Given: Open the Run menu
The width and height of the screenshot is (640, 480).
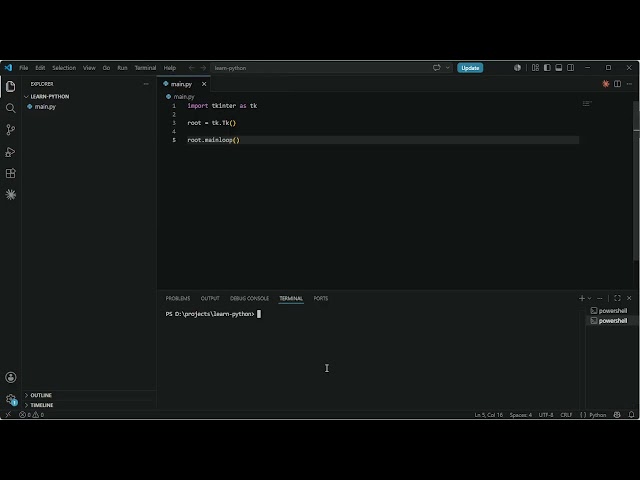Looking at the screenshot, I should (122, 68).
